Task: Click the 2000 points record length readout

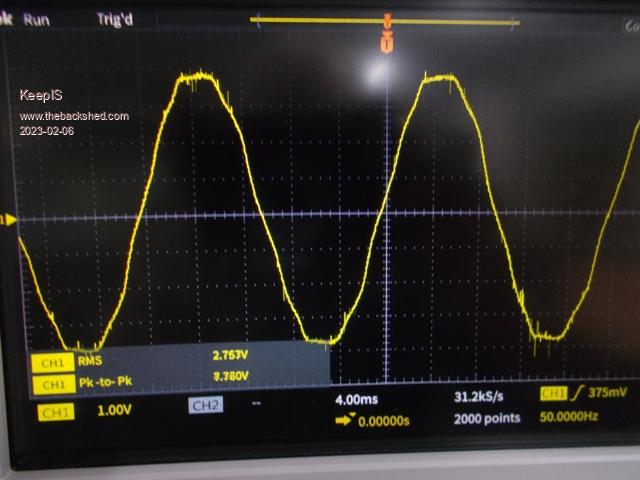Action: [487, 418]
